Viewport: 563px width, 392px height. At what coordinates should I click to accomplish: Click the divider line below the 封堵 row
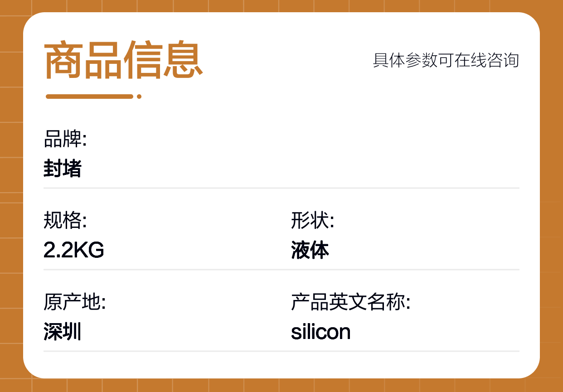(x=281, y=188)
